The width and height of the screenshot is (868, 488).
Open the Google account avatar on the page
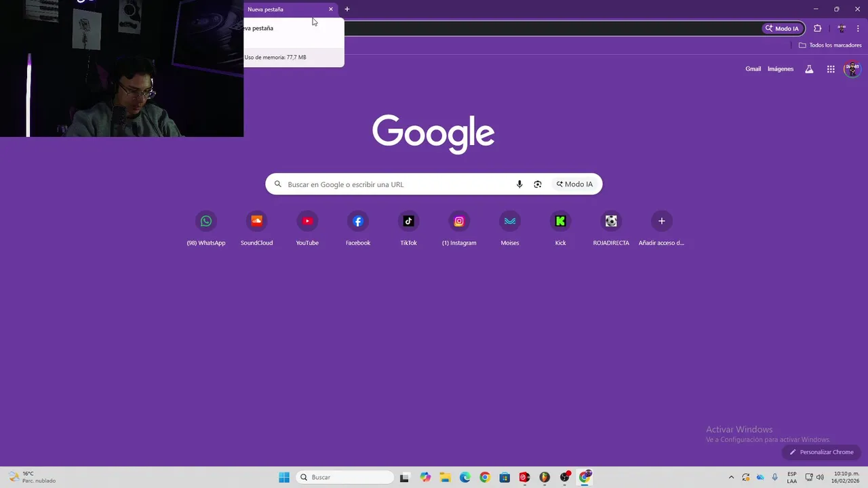pos(852,69)
